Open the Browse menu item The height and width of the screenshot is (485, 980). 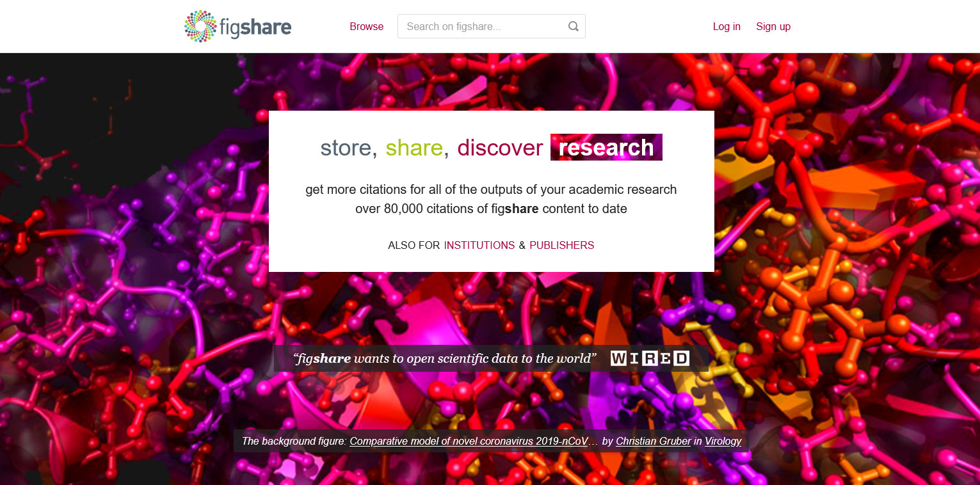click(367, 26)
